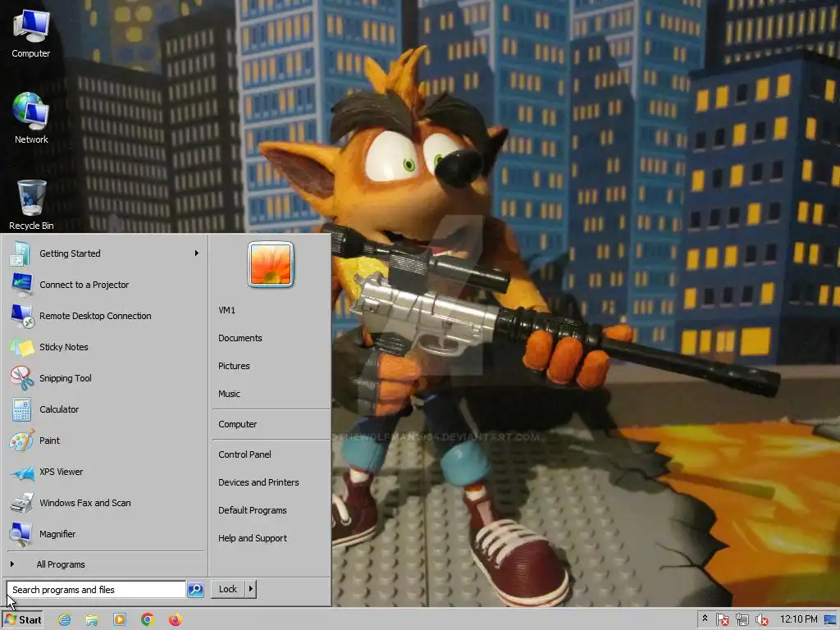
Task: Click the search magnifier button
Action: tap(195, 589)
